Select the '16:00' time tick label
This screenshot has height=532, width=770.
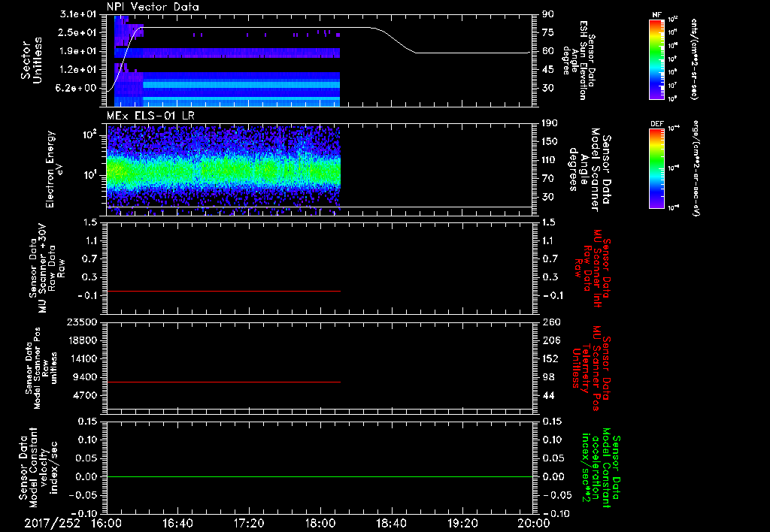pyautogui.click(x=107, y=523)
